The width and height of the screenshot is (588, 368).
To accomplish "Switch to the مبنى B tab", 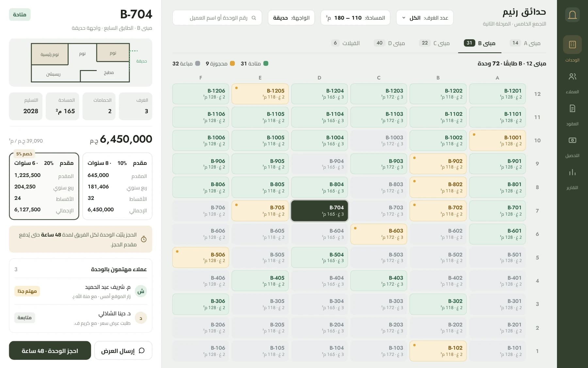I will point(480,43).
